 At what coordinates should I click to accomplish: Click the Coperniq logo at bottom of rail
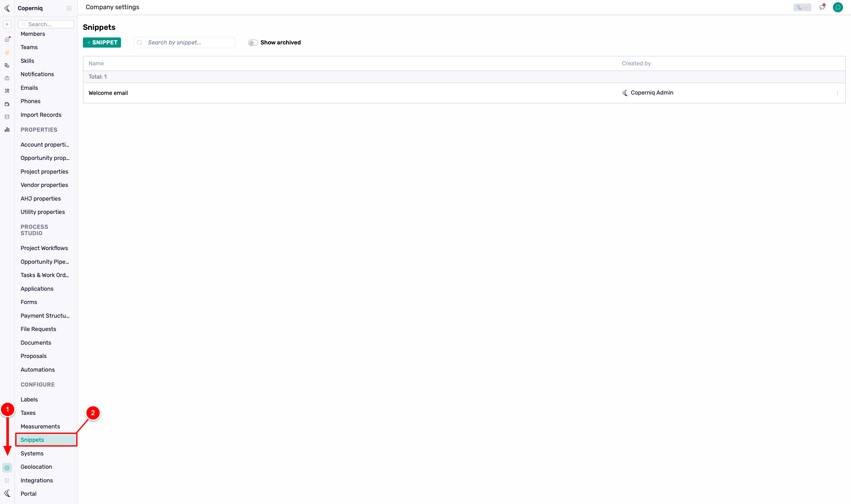click(x=7, y=493)
